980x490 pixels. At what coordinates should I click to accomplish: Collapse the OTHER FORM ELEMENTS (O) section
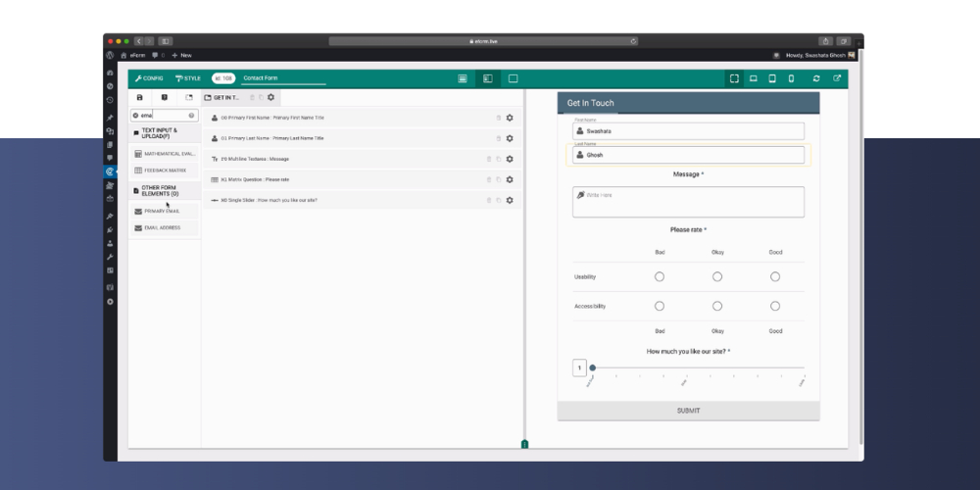click(x=165, y=191)
